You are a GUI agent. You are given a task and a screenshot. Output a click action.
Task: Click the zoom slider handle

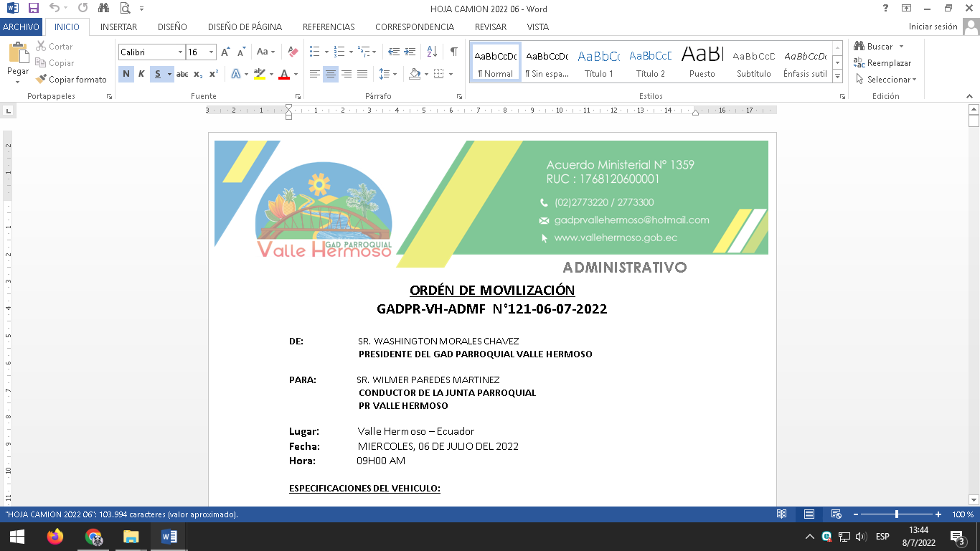(x=897, y=514)
